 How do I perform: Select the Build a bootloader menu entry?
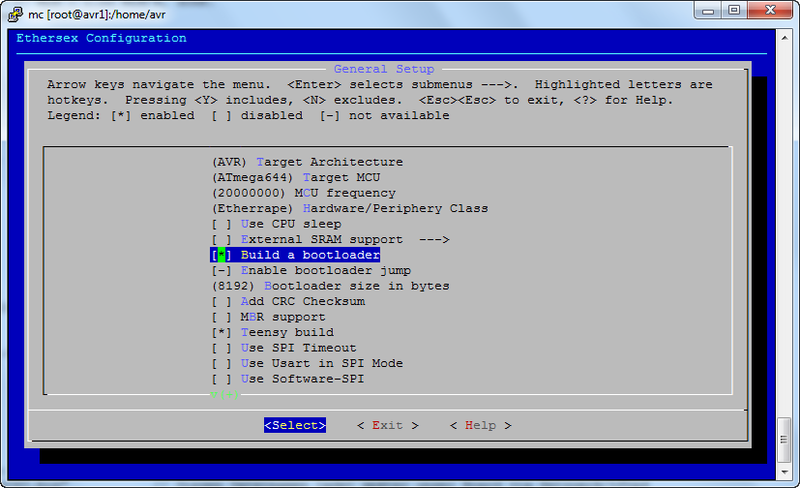(295, 255)
